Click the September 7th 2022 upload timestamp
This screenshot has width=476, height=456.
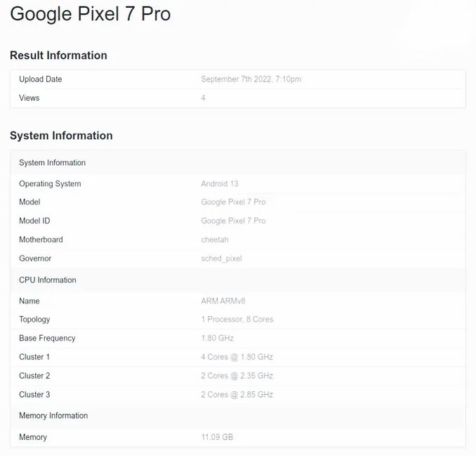(251, 79)
